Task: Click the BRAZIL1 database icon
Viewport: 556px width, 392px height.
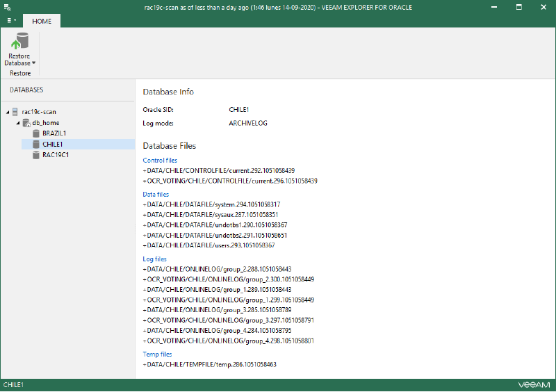Action: click(36, 133)
